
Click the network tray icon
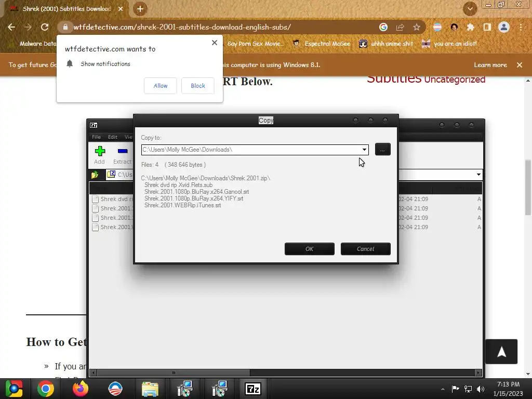pyautogui.click(x=468, y=389)
